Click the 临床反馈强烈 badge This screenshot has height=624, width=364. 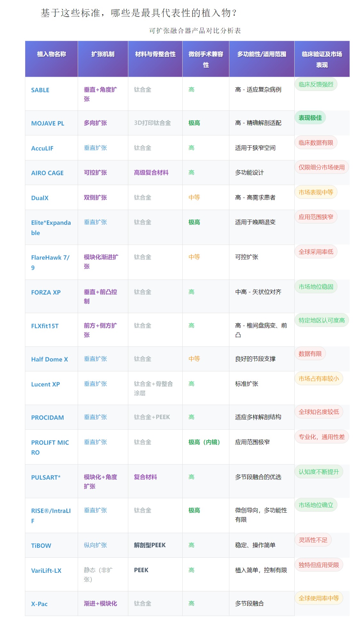pos(316,84)
